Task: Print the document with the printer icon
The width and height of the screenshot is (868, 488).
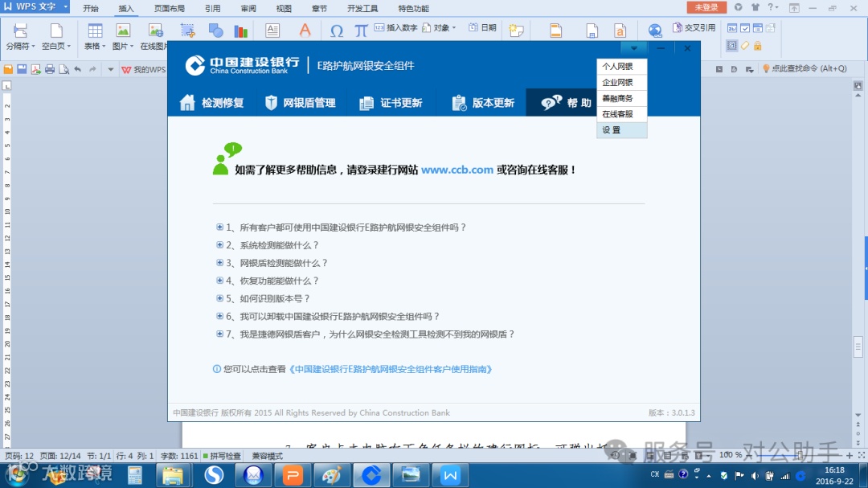Action: click(50, 69)
